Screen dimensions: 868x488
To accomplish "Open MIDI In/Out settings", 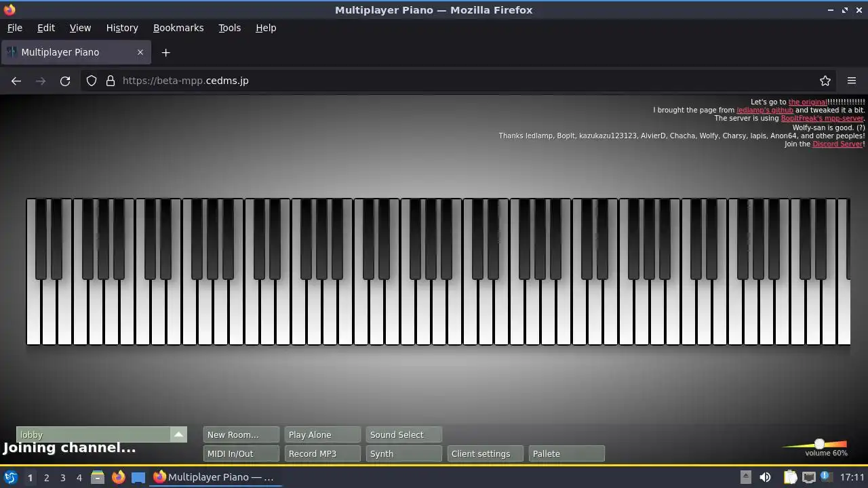I will [x=241, y=453].
